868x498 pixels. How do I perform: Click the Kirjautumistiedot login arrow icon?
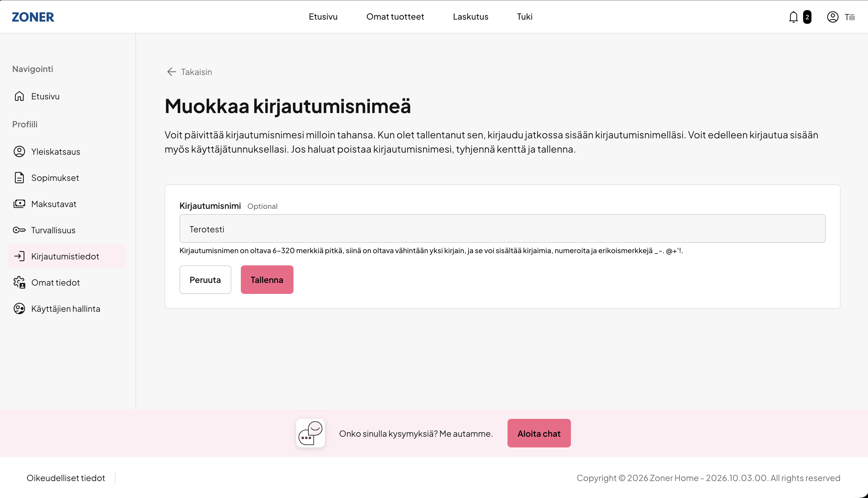[19, 256]
